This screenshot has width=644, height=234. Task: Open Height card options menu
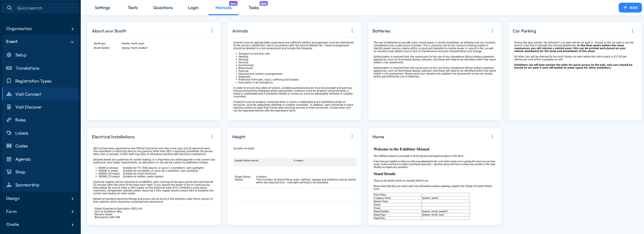tap(352, 136)
